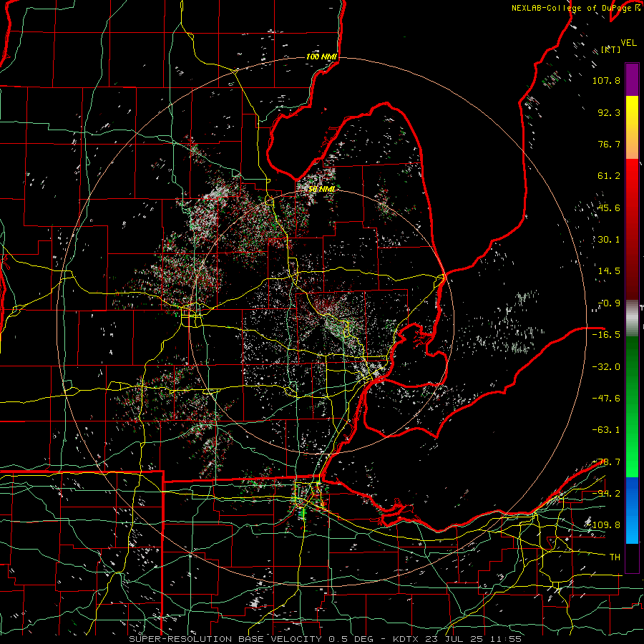
Task: Click the 100 NMI range ring label
Action: pyautogui.click(x=321, y=57)
